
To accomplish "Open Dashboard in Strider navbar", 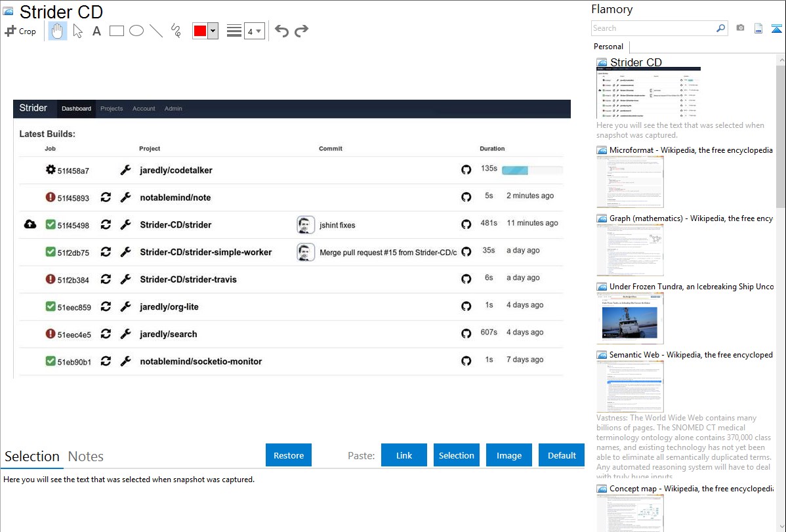I will (x=76, y=109).
